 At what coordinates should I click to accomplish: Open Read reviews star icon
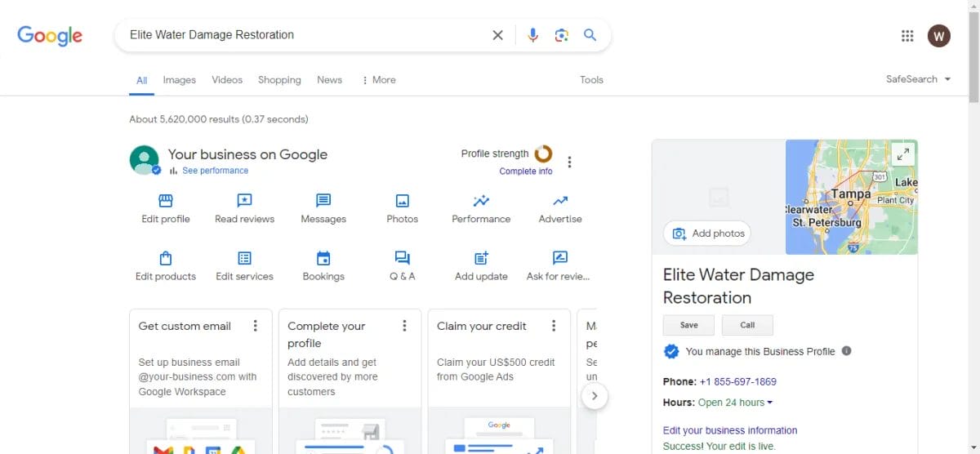tap(244, 201)
